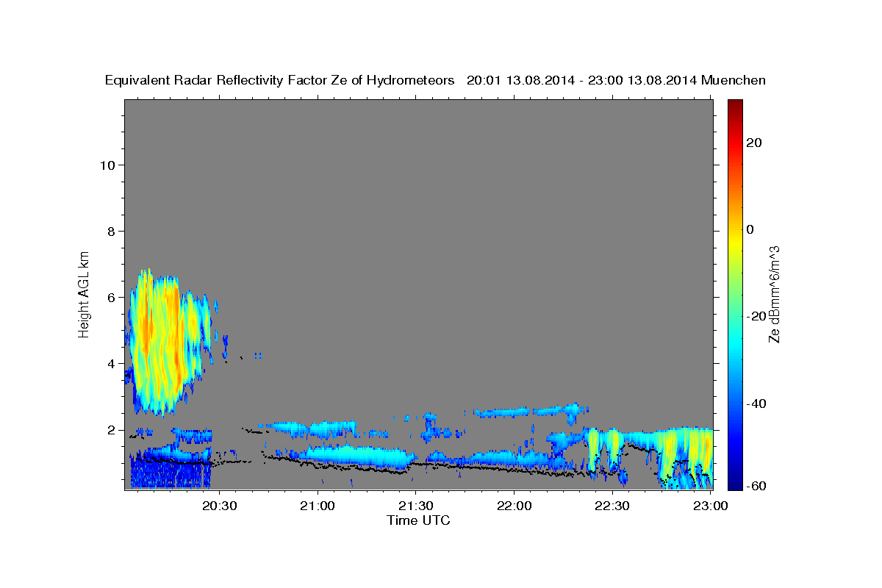
Task: Click the height axis label 2
Action: [111, 429]
